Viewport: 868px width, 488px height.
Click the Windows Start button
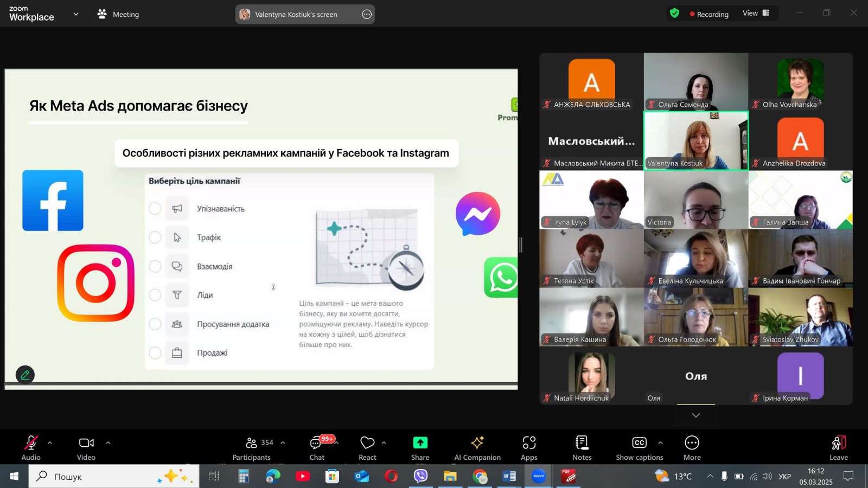(x=14, y=476)
